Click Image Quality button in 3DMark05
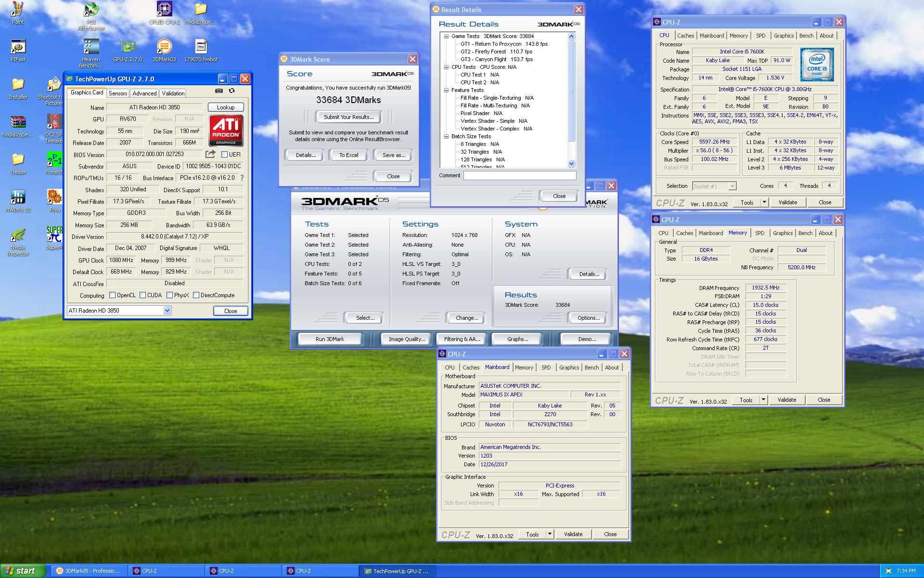The image size is (924, 578). [x=407, y=339]
